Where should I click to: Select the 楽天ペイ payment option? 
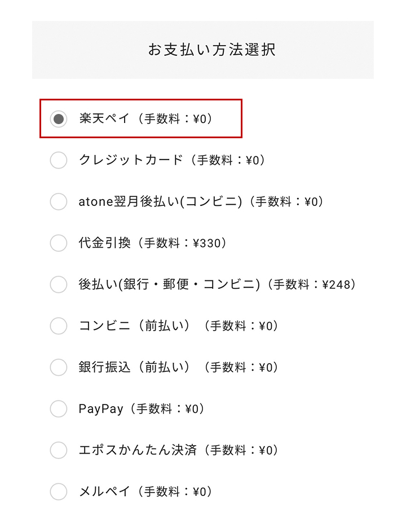pos(58,118)
